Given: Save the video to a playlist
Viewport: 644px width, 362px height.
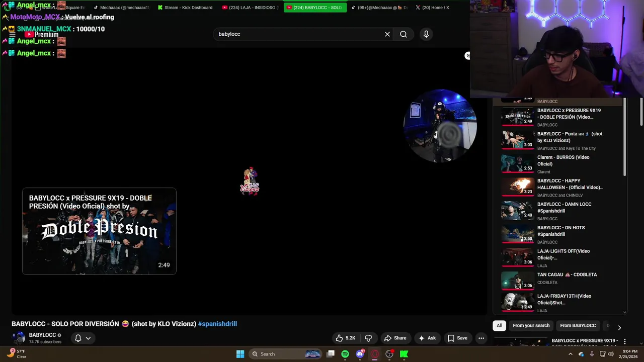Looking at the screenshot, I should point(457,338).
